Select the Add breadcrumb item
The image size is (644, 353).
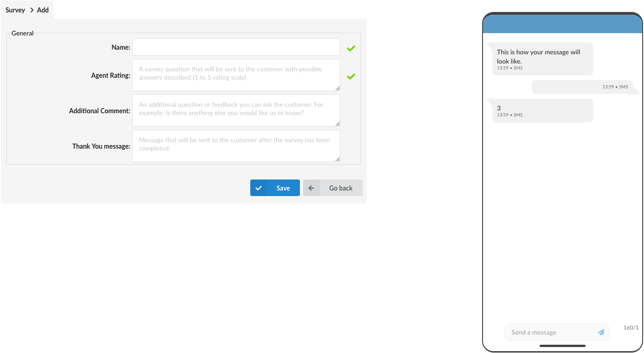point(43,10)
